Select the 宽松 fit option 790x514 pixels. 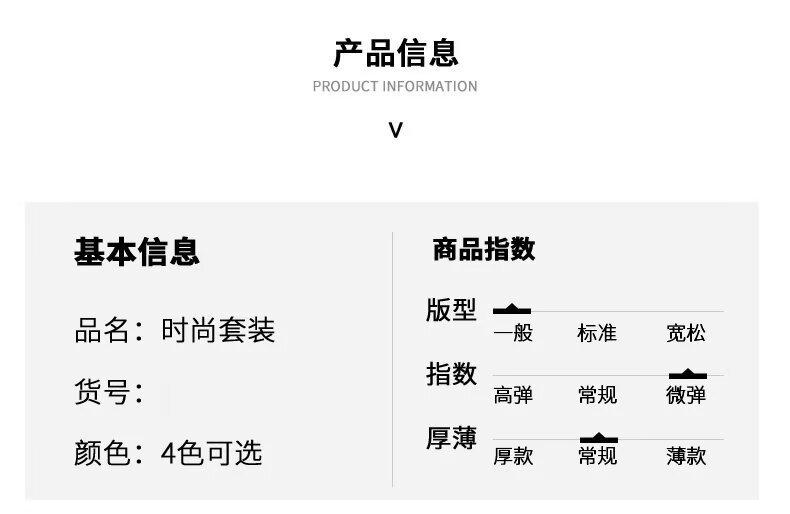tap(686, 333)
